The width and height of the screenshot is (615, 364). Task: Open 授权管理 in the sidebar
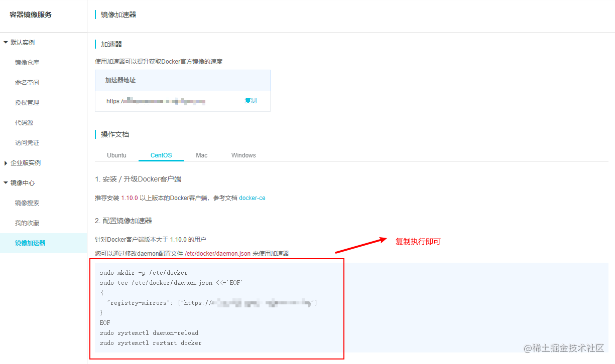(27, 103)
